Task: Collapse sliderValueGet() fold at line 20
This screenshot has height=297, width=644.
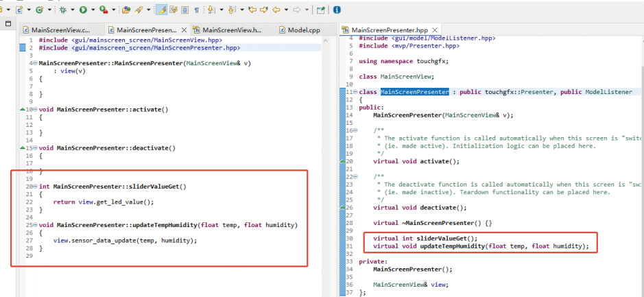Action: coord(36,187)
